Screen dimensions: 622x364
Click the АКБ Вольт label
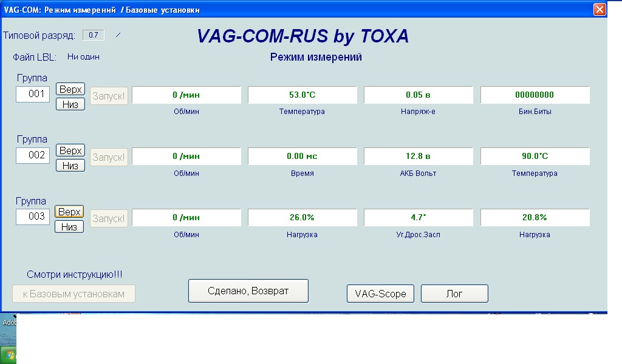coord(418,173)
